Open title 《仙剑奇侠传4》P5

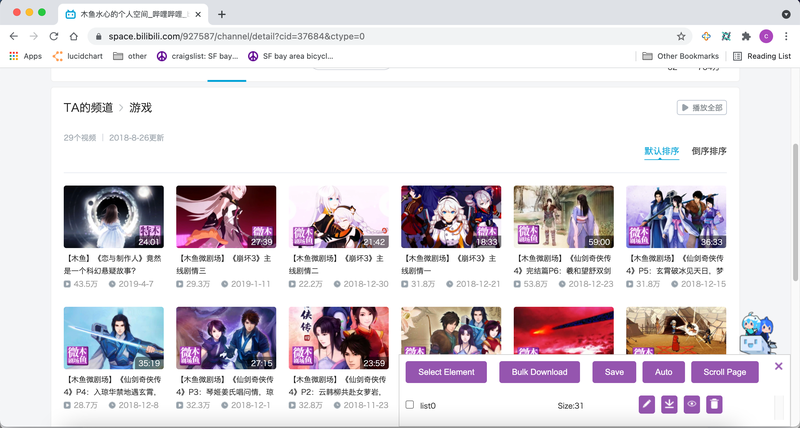coord(675,264)
